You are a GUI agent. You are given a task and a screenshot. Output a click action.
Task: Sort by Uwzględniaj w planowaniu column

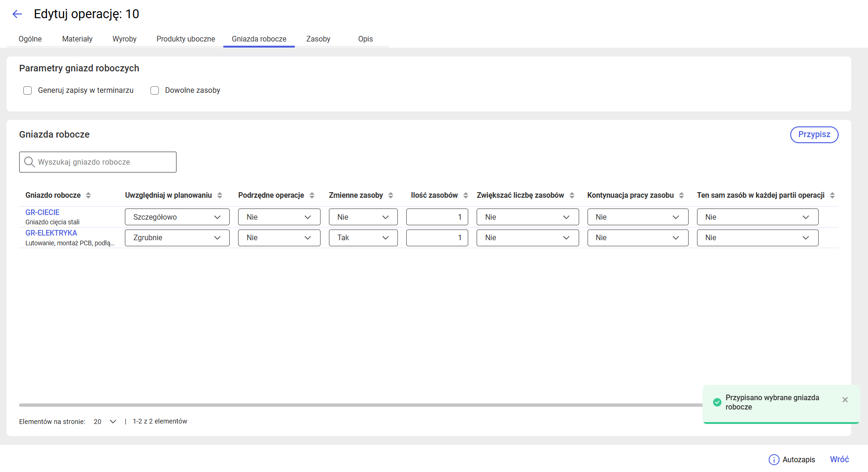tap(219, 195)
